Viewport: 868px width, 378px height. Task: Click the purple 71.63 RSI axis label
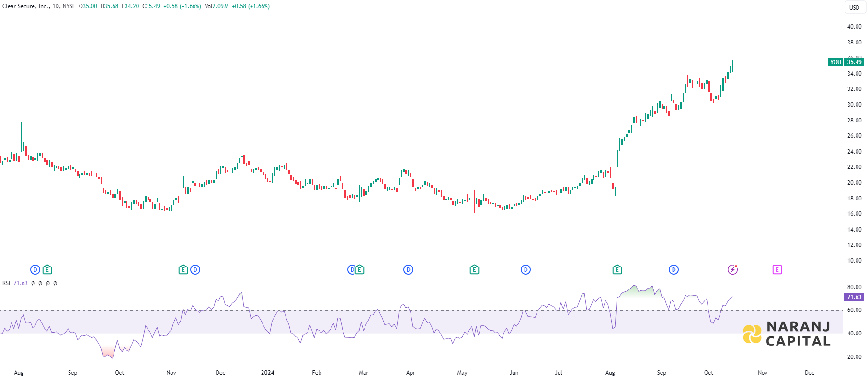click(x=854, y=297)
